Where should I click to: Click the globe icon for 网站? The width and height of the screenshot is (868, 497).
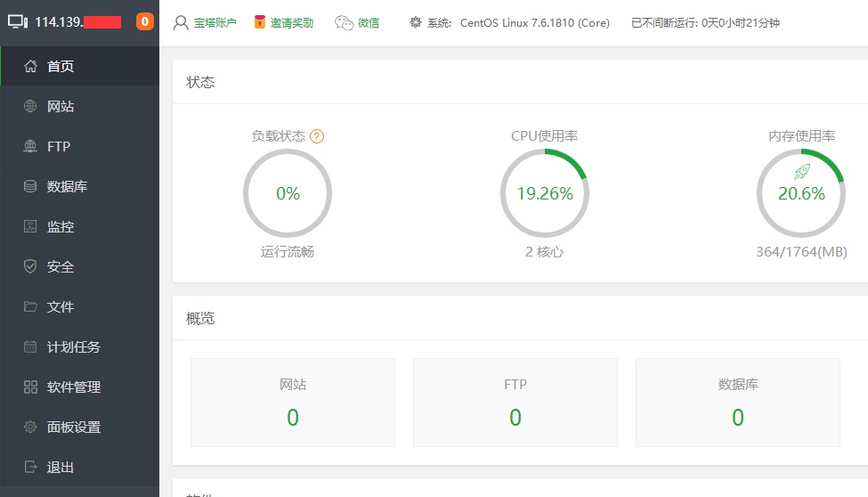pyautogui.click(x=30, y=107)
